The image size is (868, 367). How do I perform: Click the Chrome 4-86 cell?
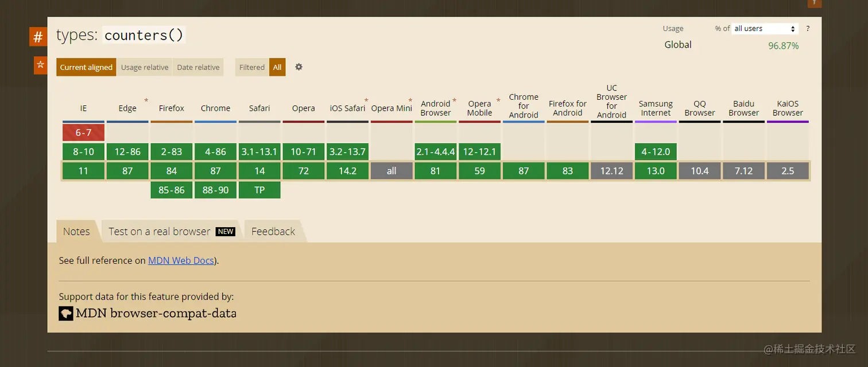(215, 152)
